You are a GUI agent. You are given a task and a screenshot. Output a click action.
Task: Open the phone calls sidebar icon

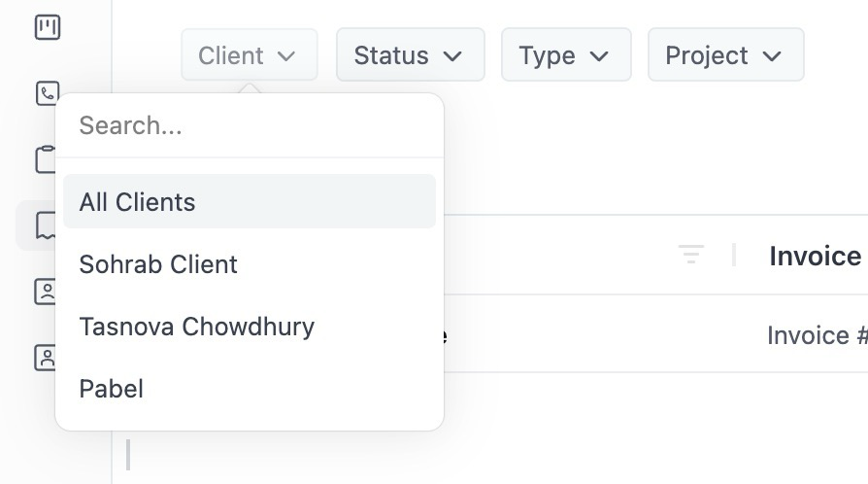(x=47, y=93)
